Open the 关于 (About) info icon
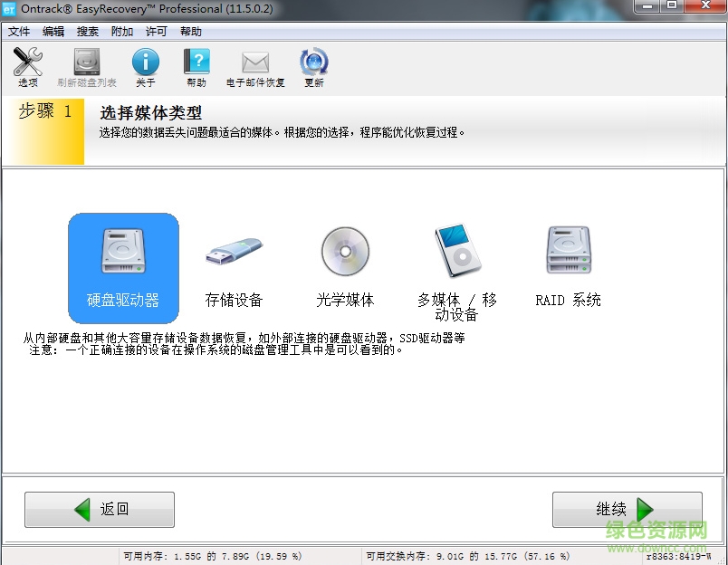 pyautogui.click(x=145, y=66)
